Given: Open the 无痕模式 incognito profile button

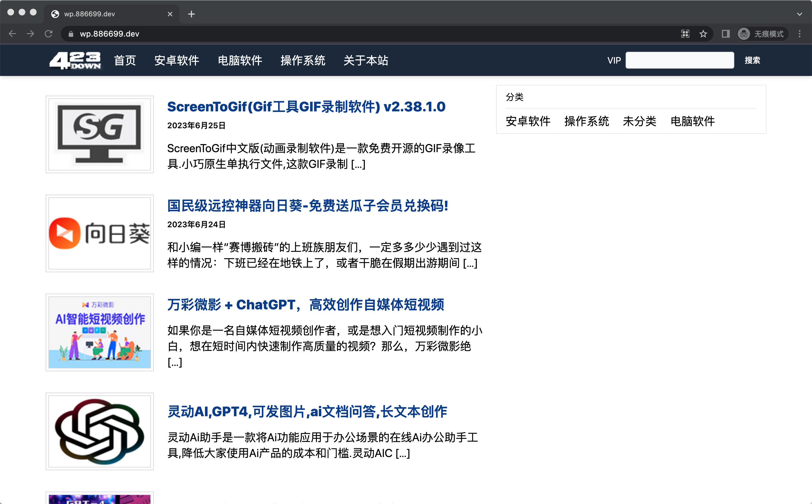Looking at the screenshot, I should 762,34.
